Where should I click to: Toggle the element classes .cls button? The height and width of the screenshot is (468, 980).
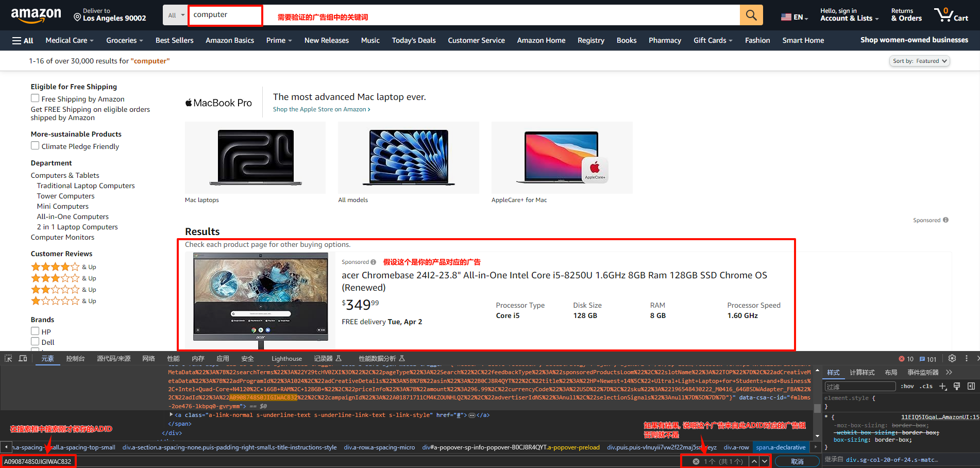926,386
